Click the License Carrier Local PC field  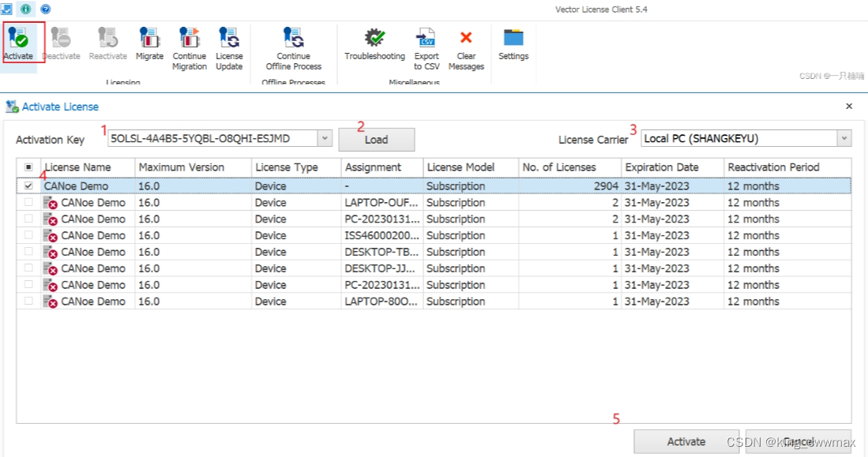(739, 138)
